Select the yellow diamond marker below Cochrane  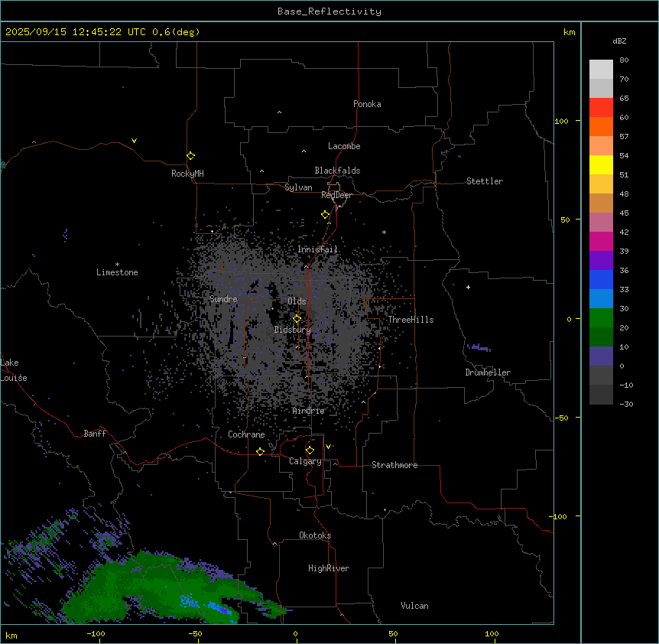[260, 451]
